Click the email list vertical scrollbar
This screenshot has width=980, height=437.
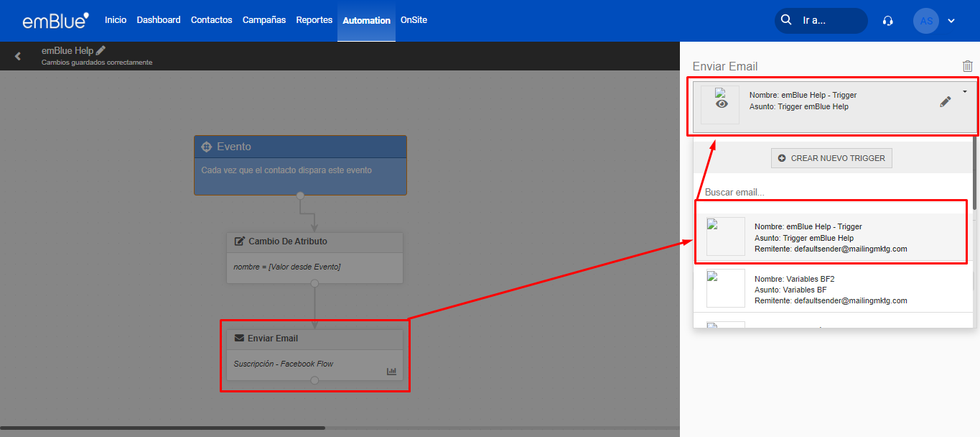[x=975, y=172]
